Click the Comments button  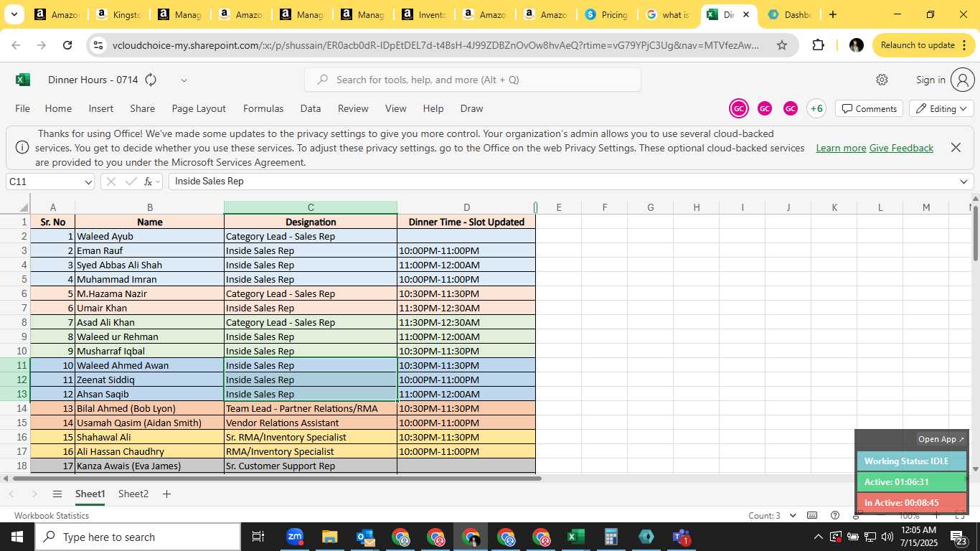pos(869,108)
